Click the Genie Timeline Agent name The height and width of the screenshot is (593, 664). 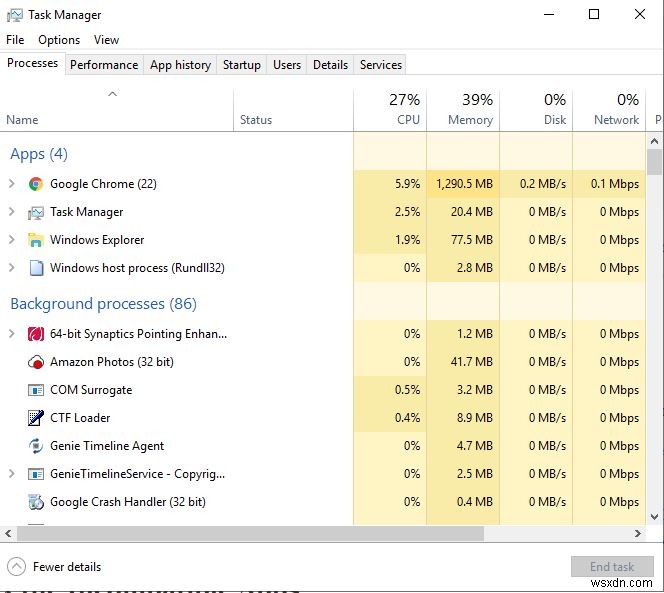click(107, 446)
